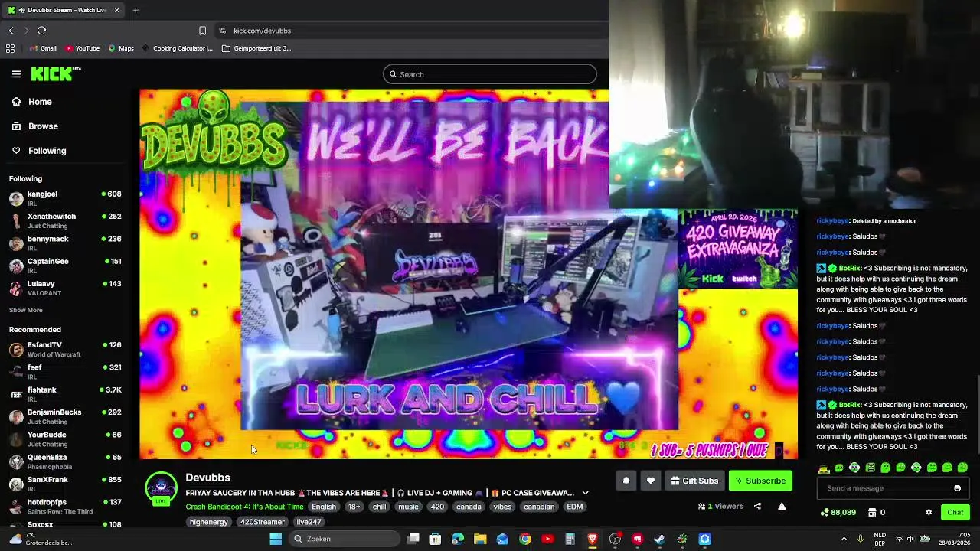The width and height of the screenshot is (980, 551).
Task: Send message with the Chat button
Action: click(x=955, y=512)
